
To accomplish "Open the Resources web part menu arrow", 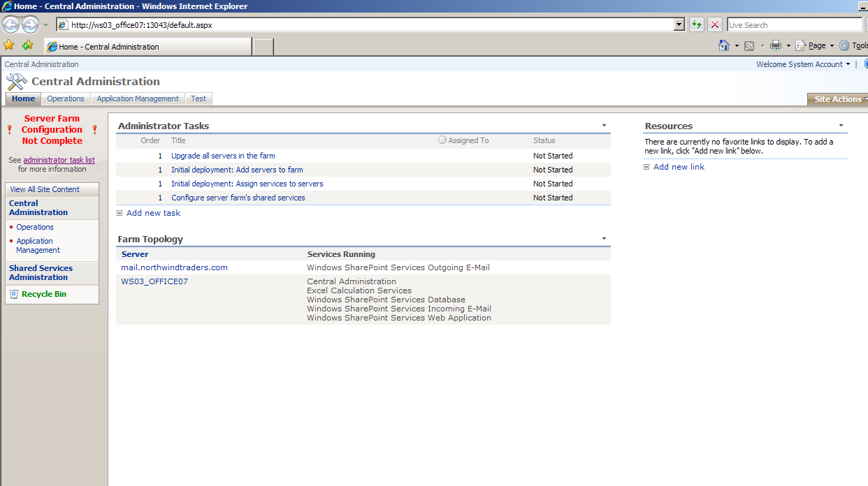I will (841, 126).
